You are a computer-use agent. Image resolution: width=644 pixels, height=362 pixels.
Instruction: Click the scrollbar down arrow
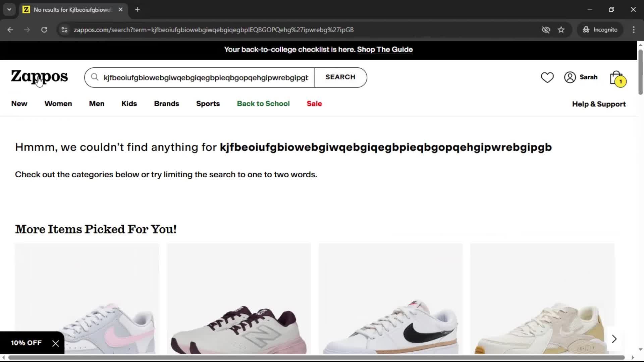640,350
